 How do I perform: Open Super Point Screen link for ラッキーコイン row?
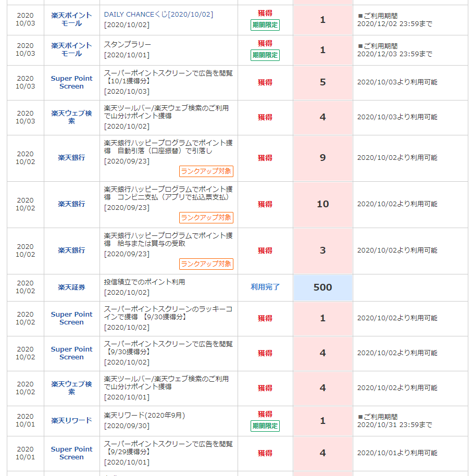[x=71, y=318]
